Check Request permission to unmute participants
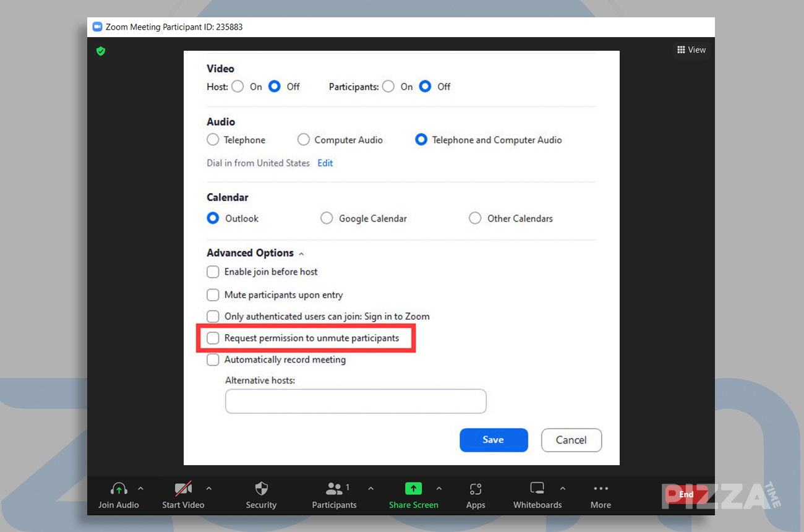This screenshot has height=532, width=804. click(x=213, y=338)
